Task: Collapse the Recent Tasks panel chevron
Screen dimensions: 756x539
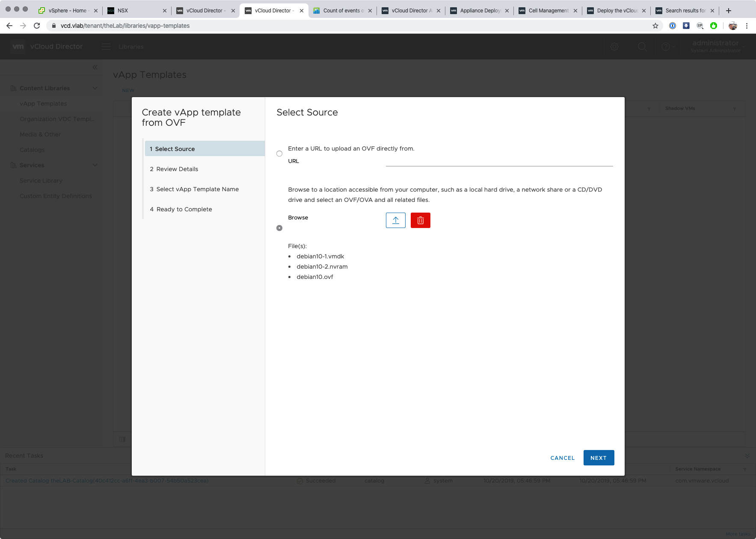Action: coord(747,456)
